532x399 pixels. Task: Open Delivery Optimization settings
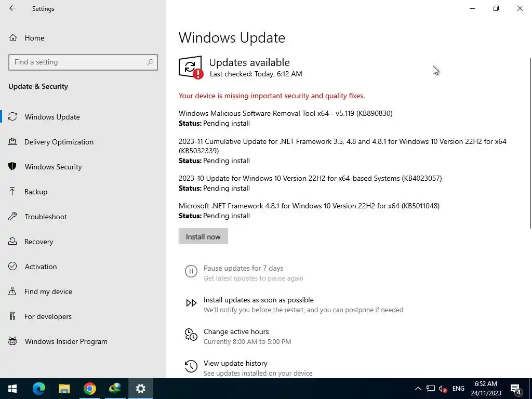[x=83, y=142]
